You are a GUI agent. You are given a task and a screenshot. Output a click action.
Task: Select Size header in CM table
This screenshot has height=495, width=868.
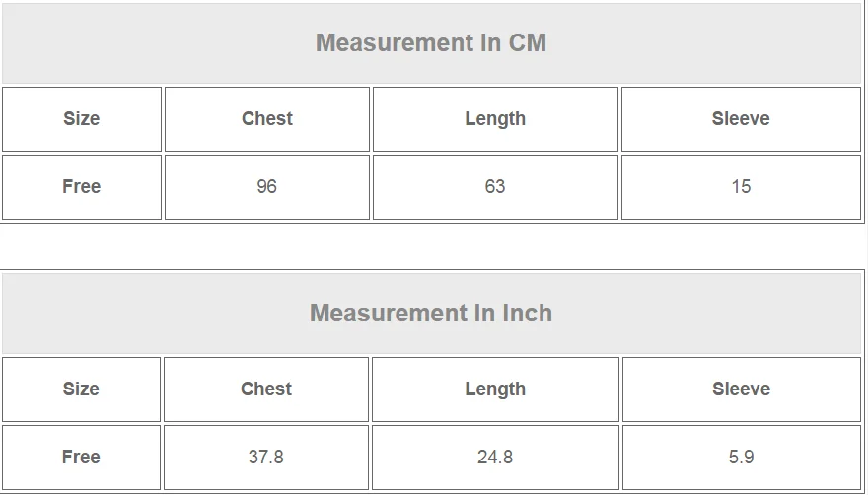click(x=81, y=119)
